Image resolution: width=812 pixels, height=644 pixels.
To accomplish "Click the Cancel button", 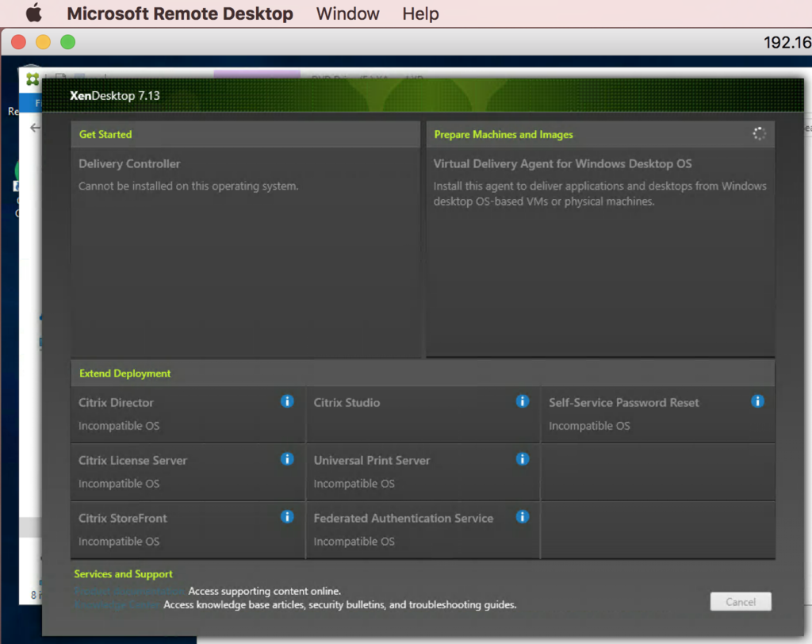I will (x=741, y=601).
